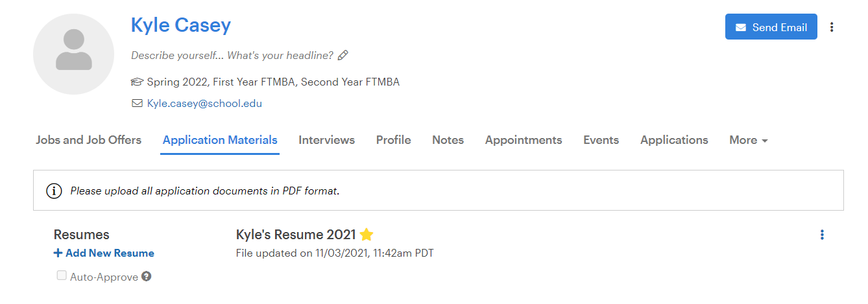This screenshot has width=868, height=304.
Task: Switch to the Interviews tab
Action: [x=326, y=140]
